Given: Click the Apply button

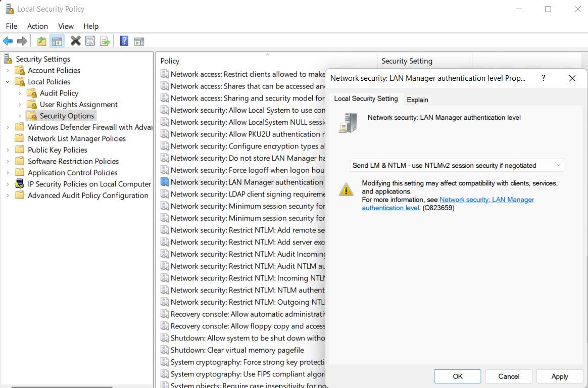Looking at the screenshot, I should [559, 376].
